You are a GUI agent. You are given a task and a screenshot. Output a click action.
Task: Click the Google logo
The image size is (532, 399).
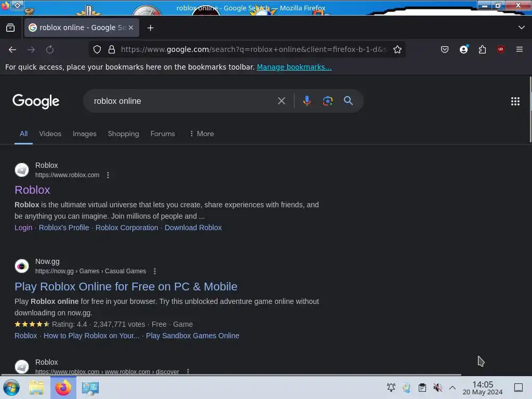point(36,101)
